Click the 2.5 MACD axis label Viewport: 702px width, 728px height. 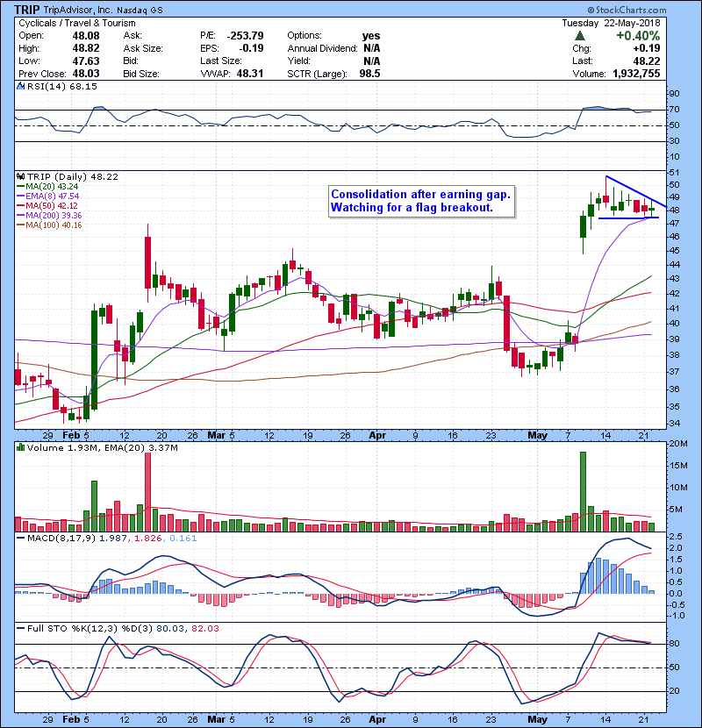tap(676, 536)
